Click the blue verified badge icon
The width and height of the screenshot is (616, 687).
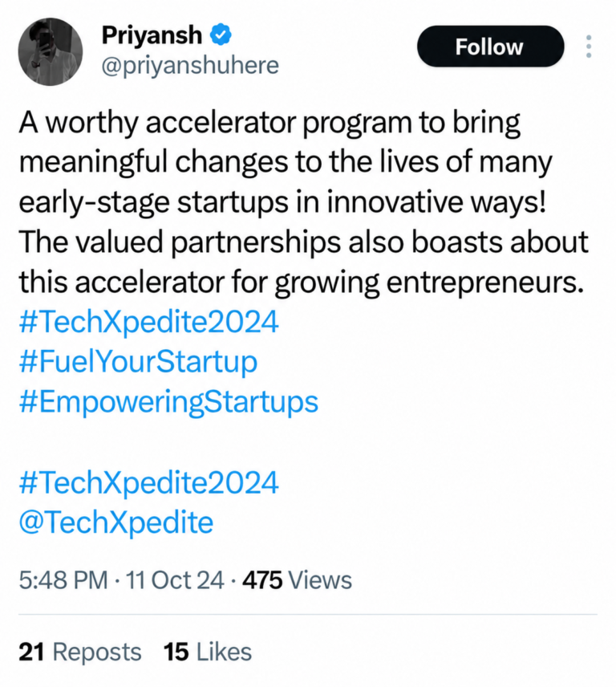[x=221, y=35]
